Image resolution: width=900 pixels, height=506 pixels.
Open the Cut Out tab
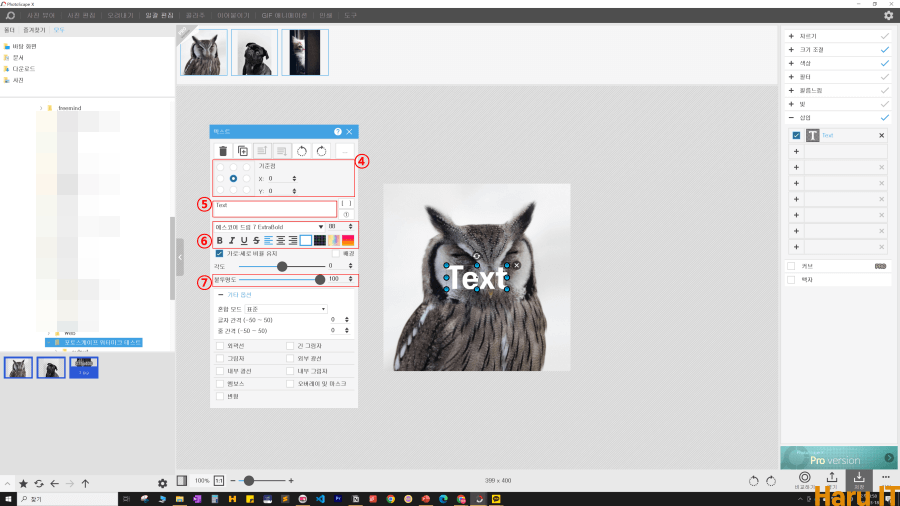[120, 15]
